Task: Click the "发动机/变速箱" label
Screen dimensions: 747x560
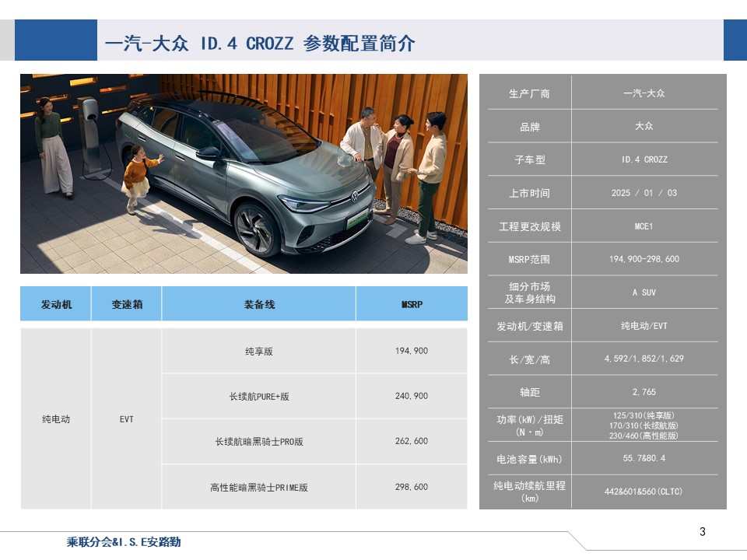Action: tap(529, 326)
